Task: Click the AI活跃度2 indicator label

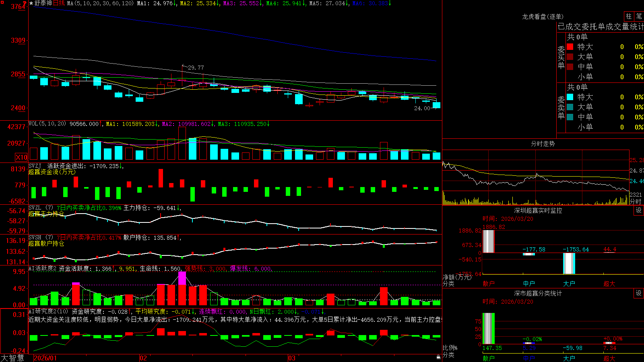Action: (42, 269)
